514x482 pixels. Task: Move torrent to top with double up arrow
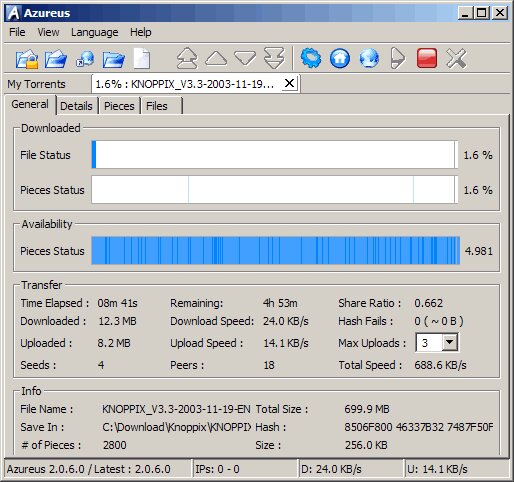point(187,58)
